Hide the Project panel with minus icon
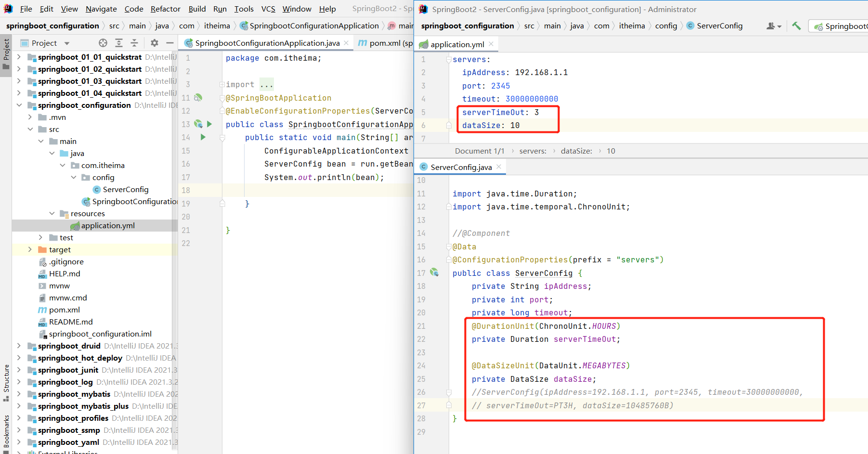Viewport: 868px width, 454px height. 170,43
